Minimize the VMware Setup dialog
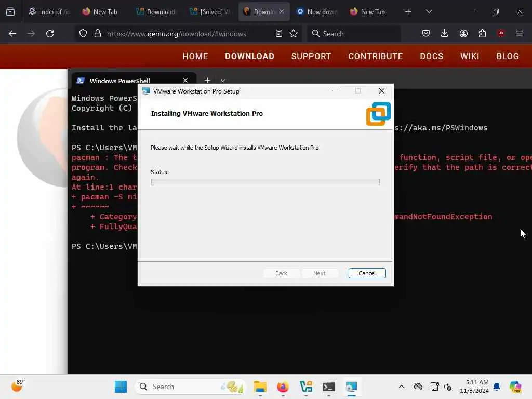Viewport: 532px width, 399px height. point(335,91)
